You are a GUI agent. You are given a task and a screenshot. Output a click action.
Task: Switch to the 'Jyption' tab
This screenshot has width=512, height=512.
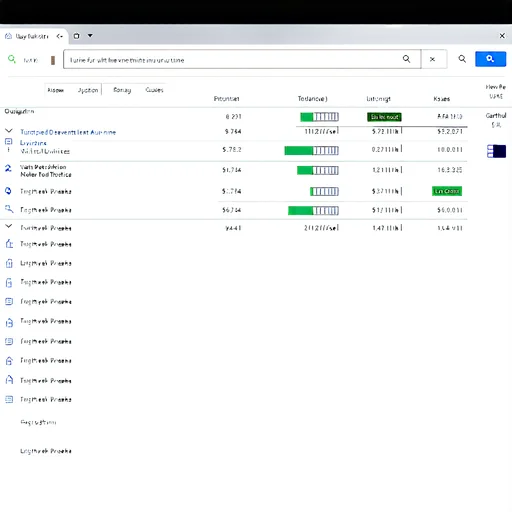pyautogui.click(x=88, y=90)
